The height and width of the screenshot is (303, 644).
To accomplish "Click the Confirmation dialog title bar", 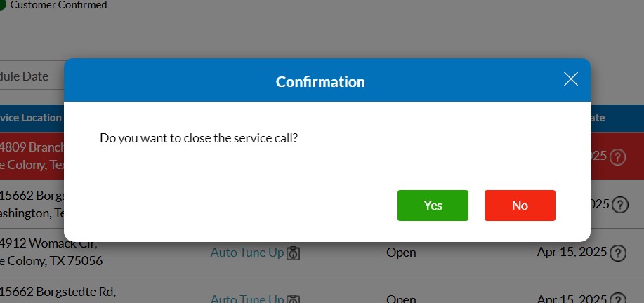I will [320, 81].
